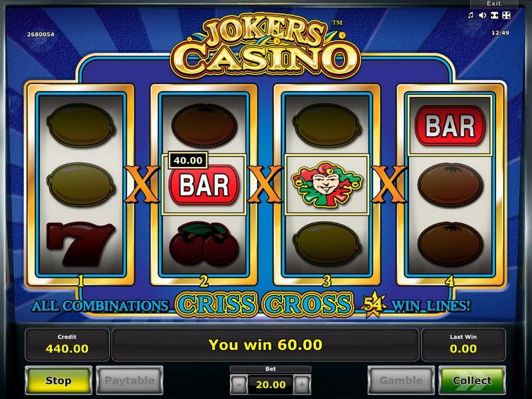
Task: Click the cherries symbol on reel 2
Action: pyautogui.click(x=204, y=243)
